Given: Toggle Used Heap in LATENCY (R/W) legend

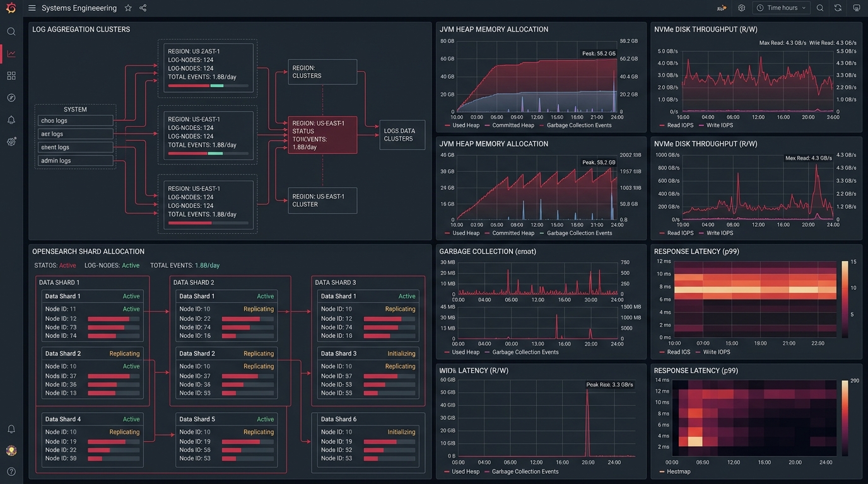Looking at the screenshot, I should coord(462,471).
